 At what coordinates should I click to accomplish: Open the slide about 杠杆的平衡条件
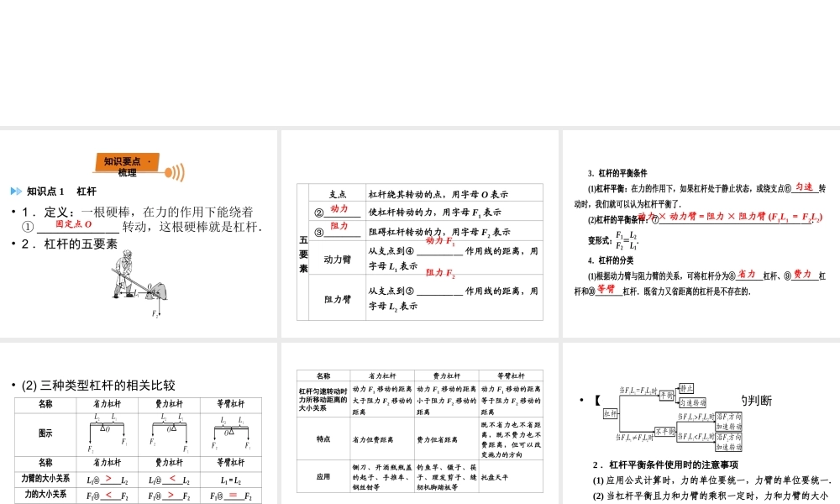701,234
